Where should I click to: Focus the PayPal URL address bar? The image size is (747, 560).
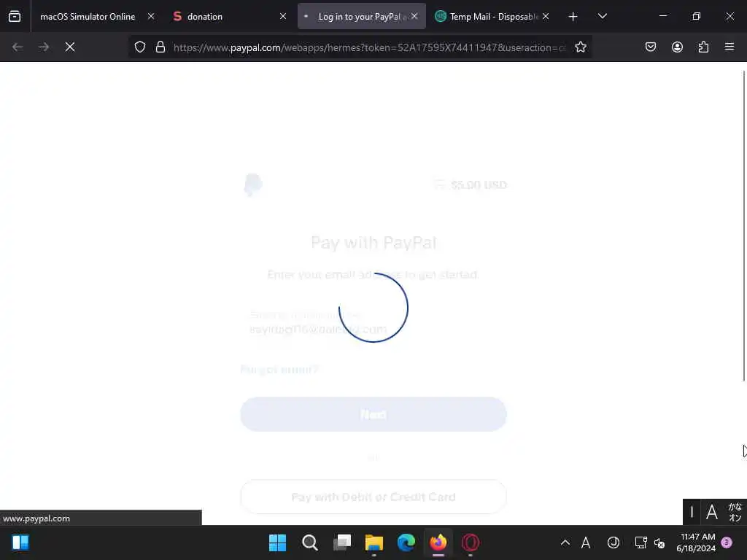pyautogui.click(x=369, y=47)
